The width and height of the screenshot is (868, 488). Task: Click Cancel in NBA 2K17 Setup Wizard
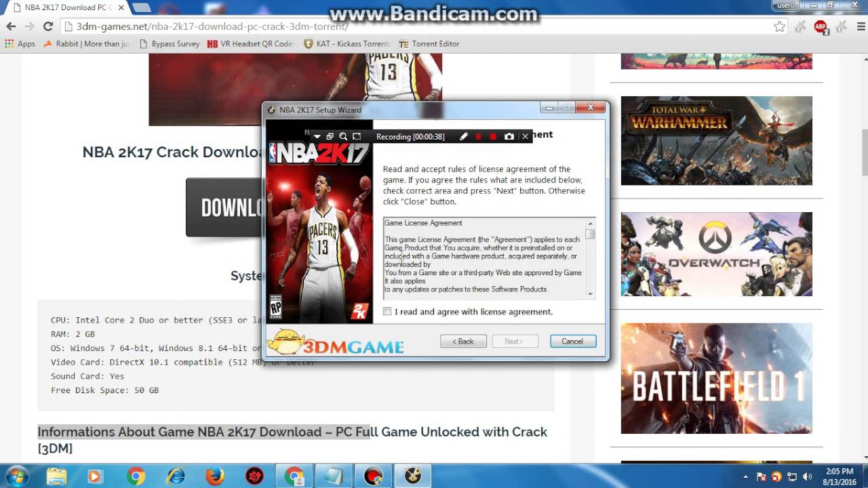pos(573,342)
